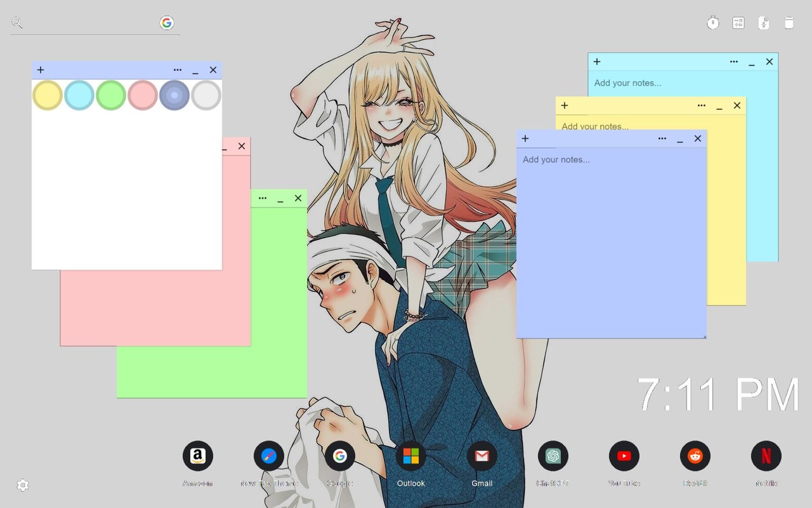Open the Outlook shortcut

pos(411,456)
